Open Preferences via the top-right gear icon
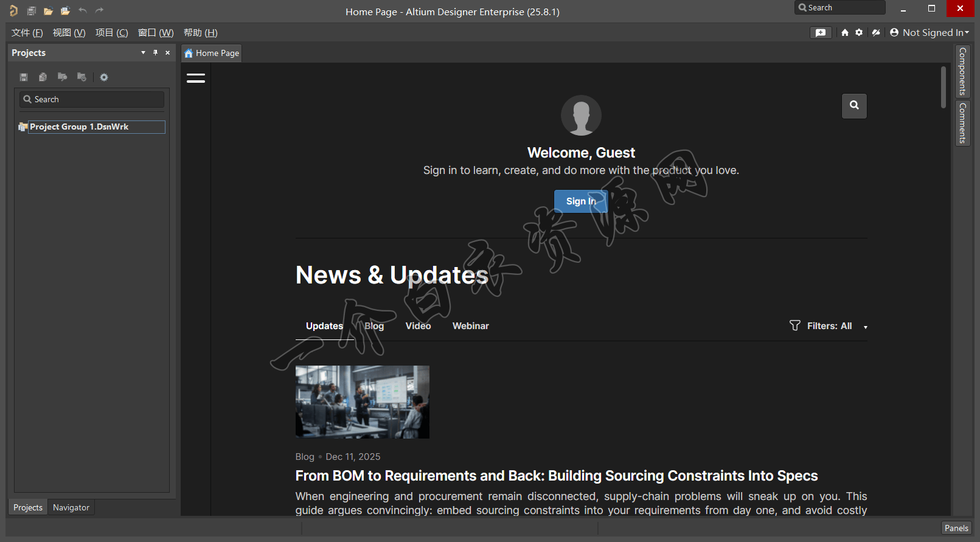Viewport: 980px width, 542px height. coord(859,33)
